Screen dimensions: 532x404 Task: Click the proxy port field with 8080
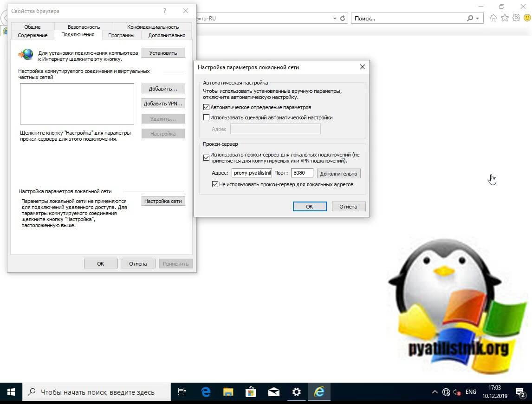302,173
